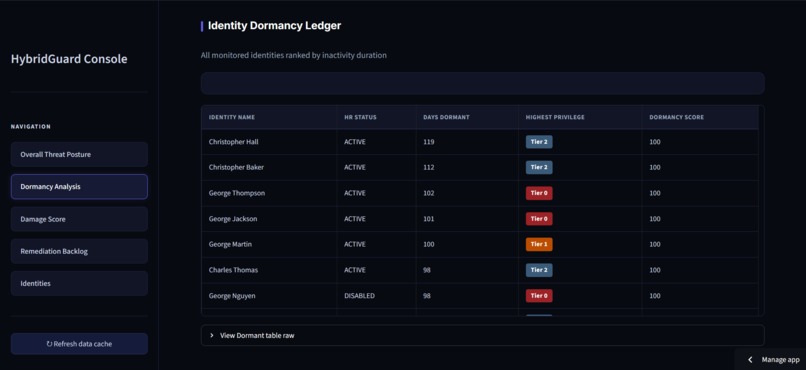Image resolution: width=806 pixels, height=370 pixels.
Task: Click the arrow icon beside Manage app
Action: coord(750,360)
